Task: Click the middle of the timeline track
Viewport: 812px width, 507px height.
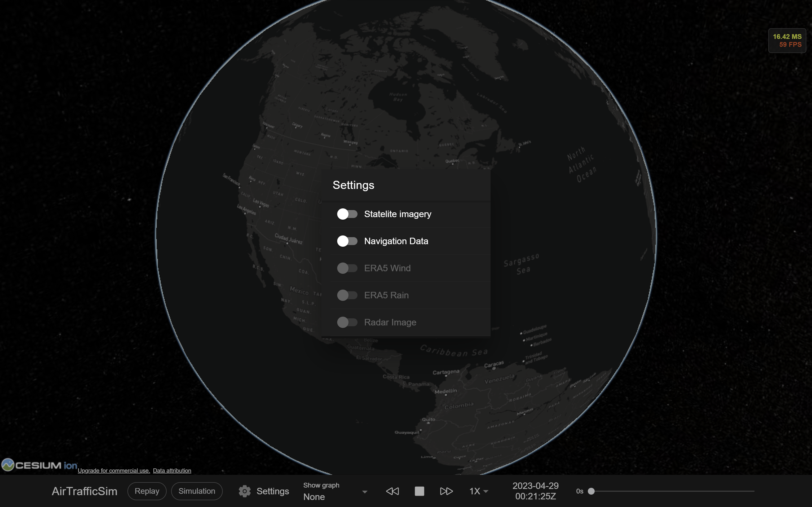Action: point(673,491)
